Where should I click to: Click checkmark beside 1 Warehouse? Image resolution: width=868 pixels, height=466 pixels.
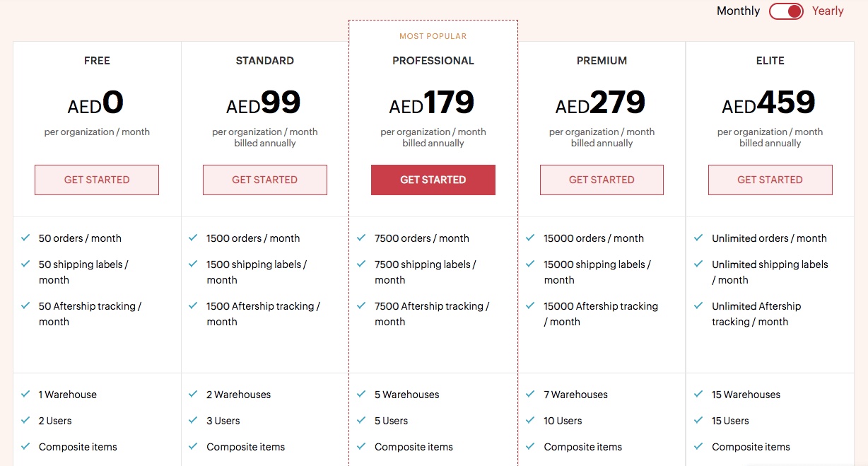point(25,395)
